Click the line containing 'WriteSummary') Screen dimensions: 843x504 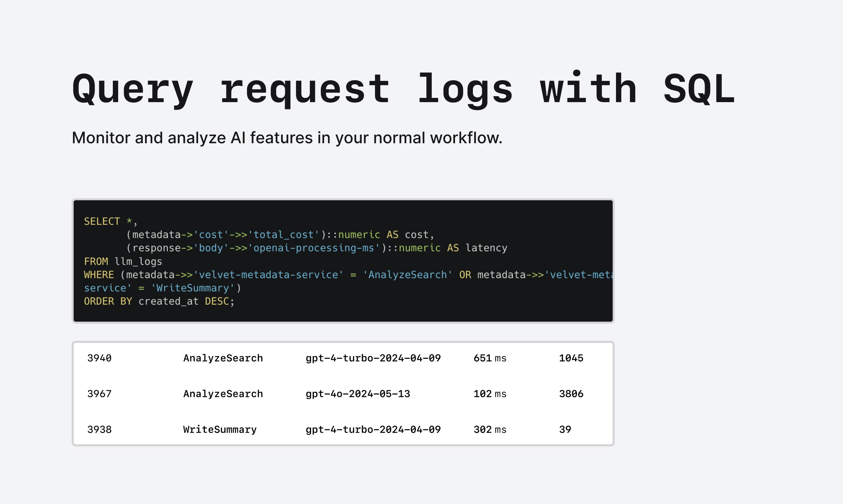tap(163, 288)
